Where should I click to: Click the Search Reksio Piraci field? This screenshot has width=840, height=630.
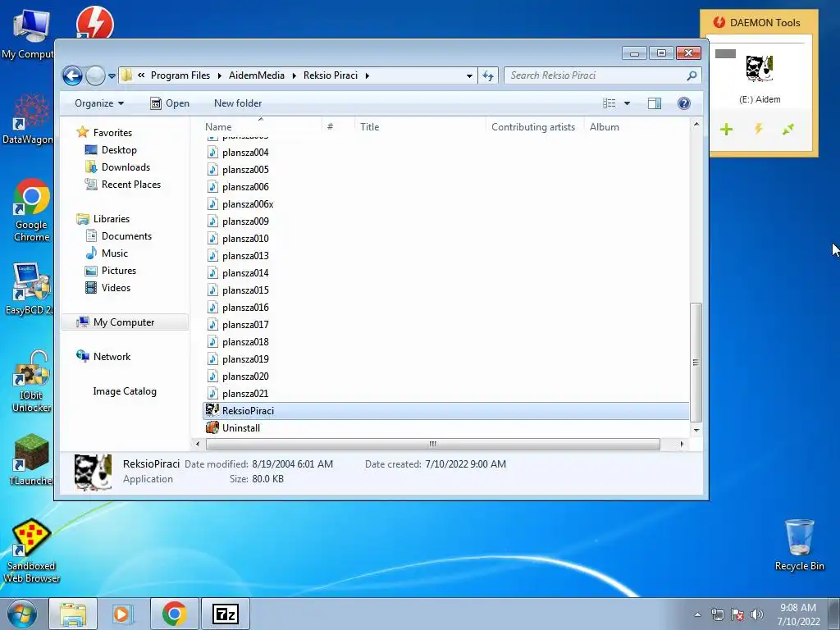click(603, 75)
